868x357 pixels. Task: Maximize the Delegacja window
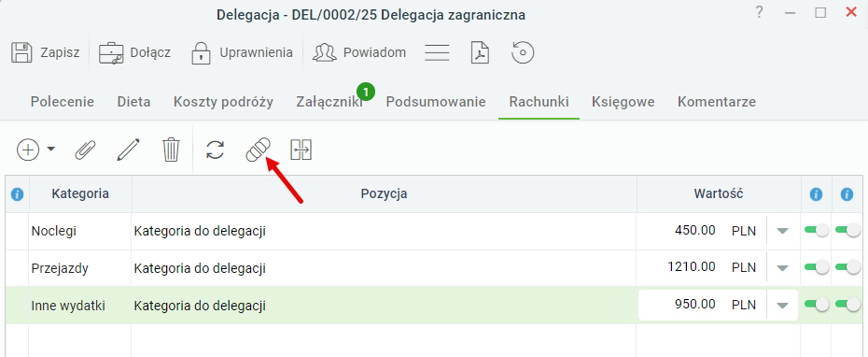coord(820,13)
